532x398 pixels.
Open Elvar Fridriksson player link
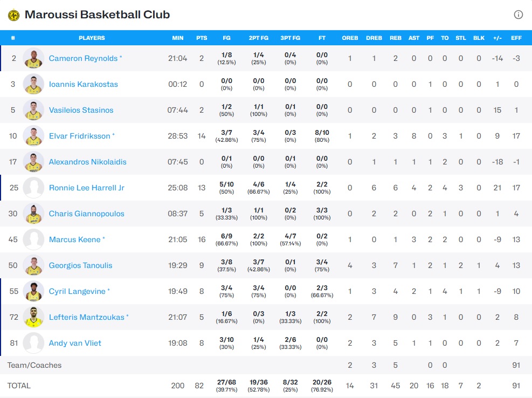click(x=79, y=136)
